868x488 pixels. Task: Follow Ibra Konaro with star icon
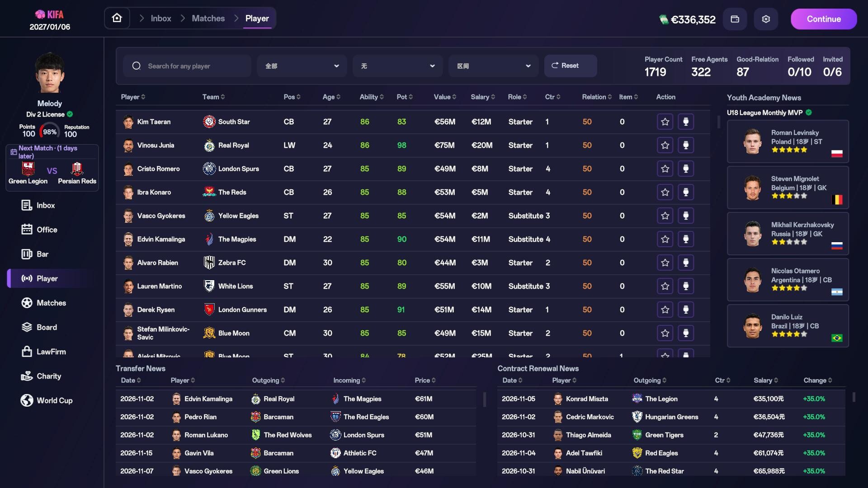[x=665, y=192]
